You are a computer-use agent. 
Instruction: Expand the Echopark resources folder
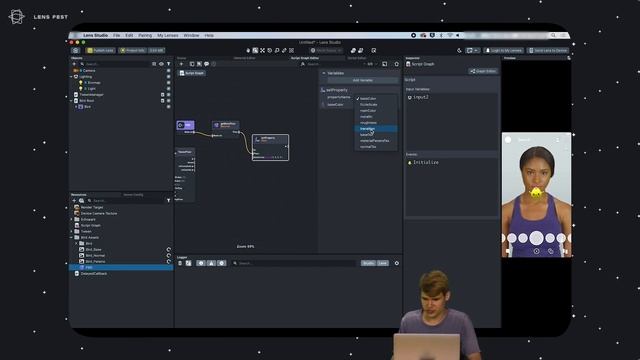point(72,219)
